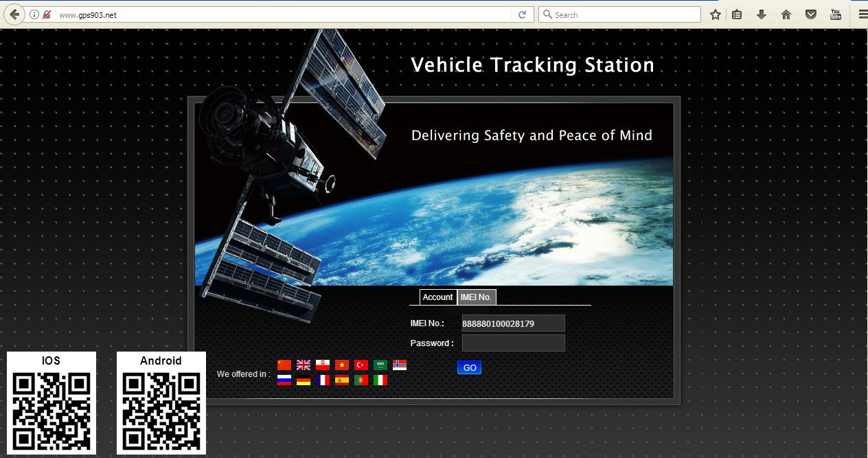Choose the Spanish flag language
This screenshot has height=458, width=868.
point(342,380)
